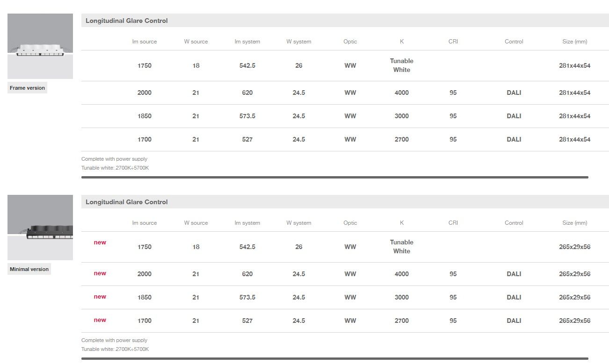The image size is (609, 364).
Task: Click 281x44x54 size in Frame 4000K row
Action: pyautogui.click(x=574, y=93)
